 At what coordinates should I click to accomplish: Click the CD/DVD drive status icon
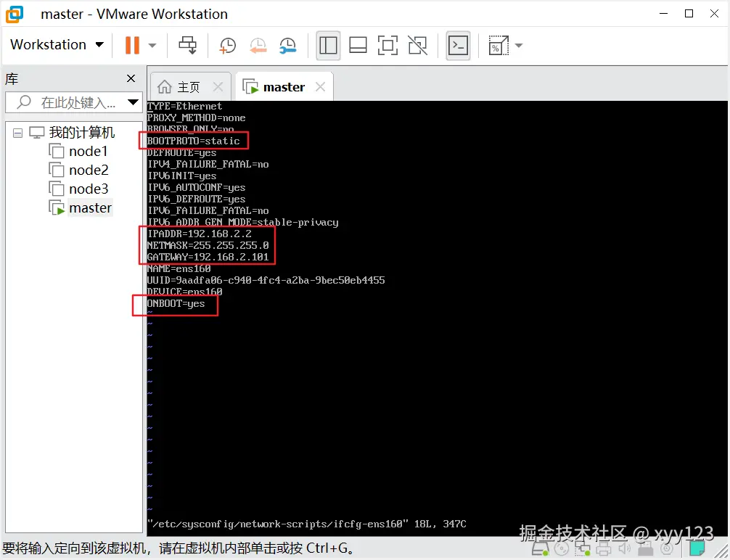tap(562, 549)
